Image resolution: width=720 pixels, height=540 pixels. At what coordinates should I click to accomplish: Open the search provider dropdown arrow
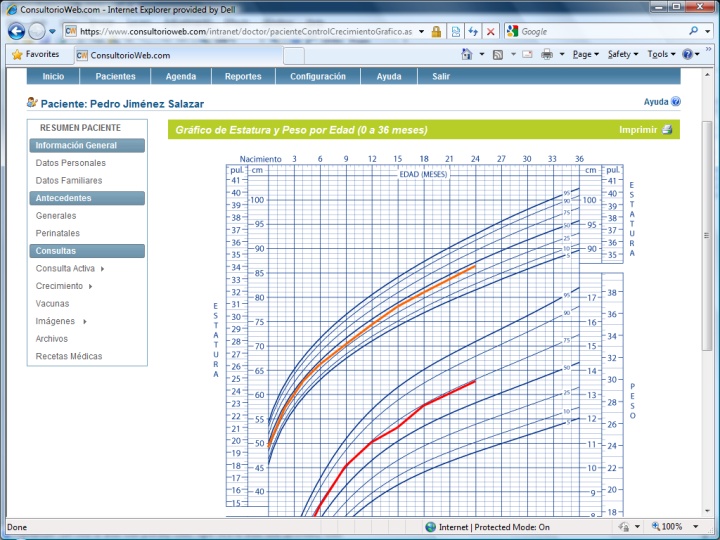pyautogui.click(x=708, y=32)
